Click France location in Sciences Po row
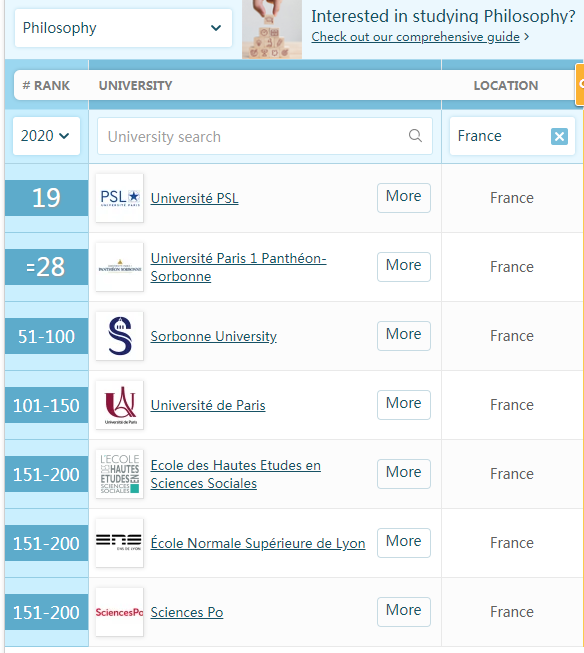Screen dimensions: 584x653 [x=512, y=612]
